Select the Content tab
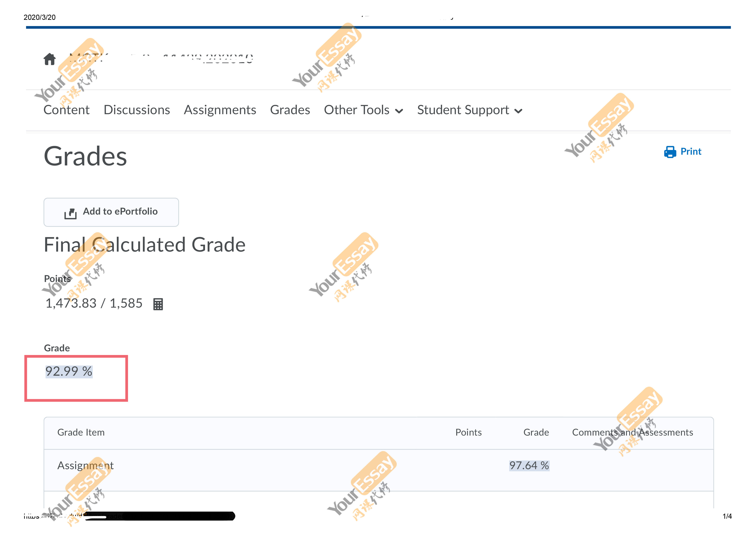 [66, 110]
